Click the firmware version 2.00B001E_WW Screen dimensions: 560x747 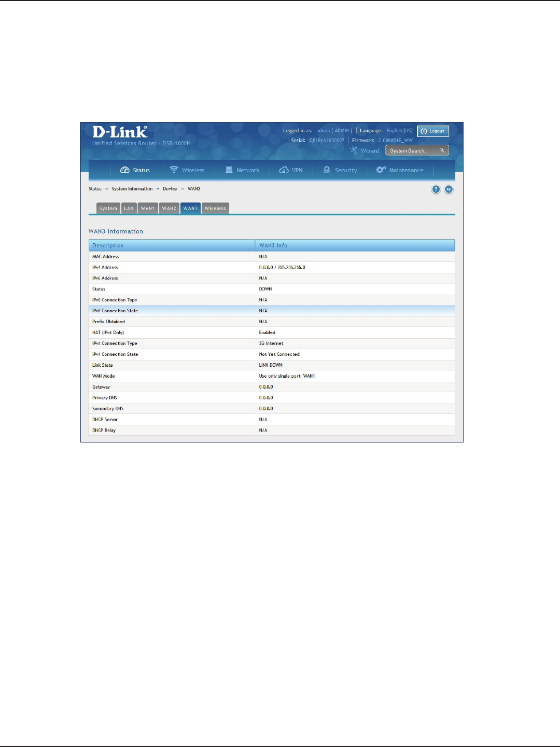click(396, 141)
